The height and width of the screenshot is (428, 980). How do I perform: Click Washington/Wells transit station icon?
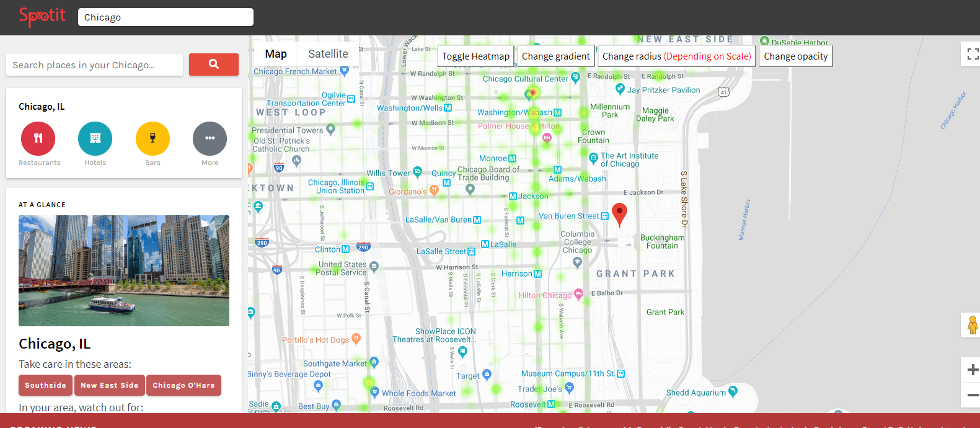(x=448, y=108)
